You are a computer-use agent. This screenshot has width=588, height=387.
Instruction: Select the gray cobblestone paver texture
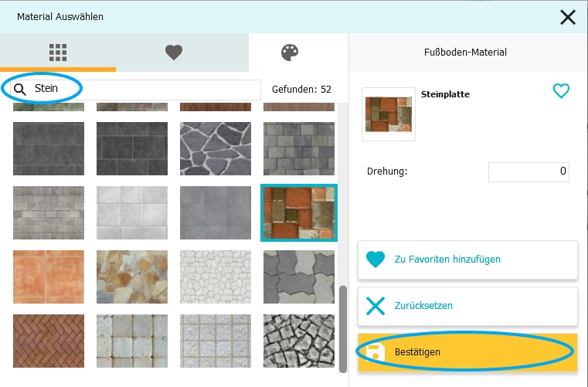coord(299,148)
